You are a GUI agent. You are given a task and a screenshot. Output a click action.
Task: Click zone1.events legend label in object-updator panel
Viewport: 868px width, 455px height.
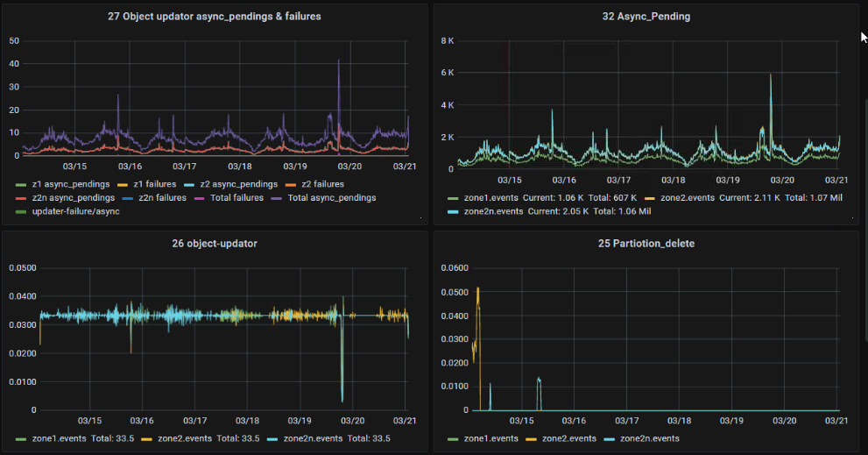click(60, 438)
